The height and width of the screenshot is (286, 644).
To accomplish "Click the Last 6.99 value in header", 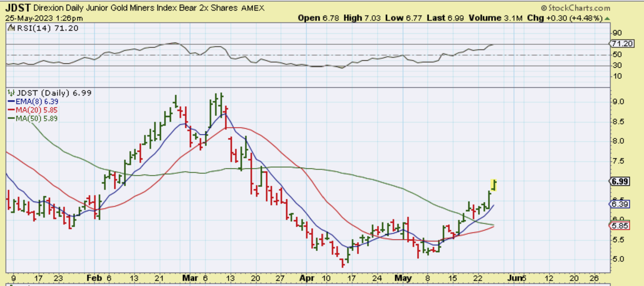I will click(x=445, y=18).
